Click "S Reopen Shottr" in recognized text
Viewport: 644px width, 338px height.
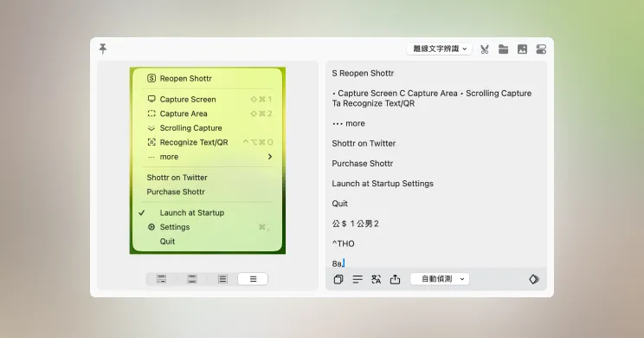coord(363,73)
